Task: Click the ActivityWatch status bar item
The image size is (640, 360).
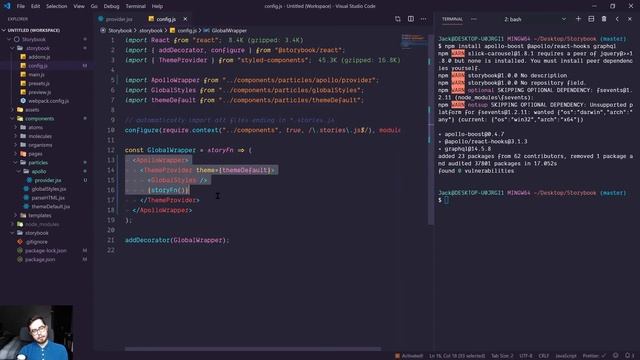Action: (x=409, y=356)
